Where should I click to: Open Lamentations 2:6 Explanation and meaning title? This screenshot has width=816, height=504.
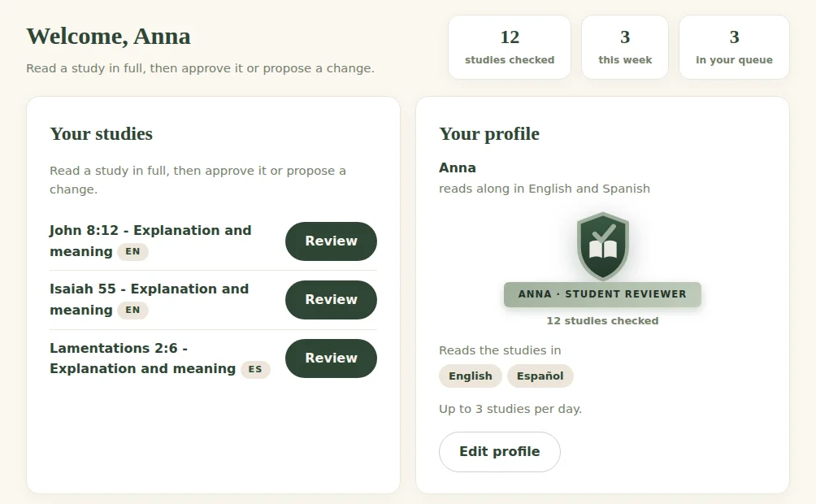click(x=142, y=358)
